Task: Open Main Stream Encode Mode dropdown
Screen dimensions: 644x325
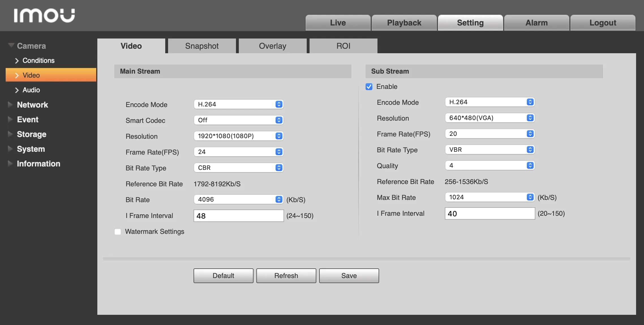Action: click(238, 104)
